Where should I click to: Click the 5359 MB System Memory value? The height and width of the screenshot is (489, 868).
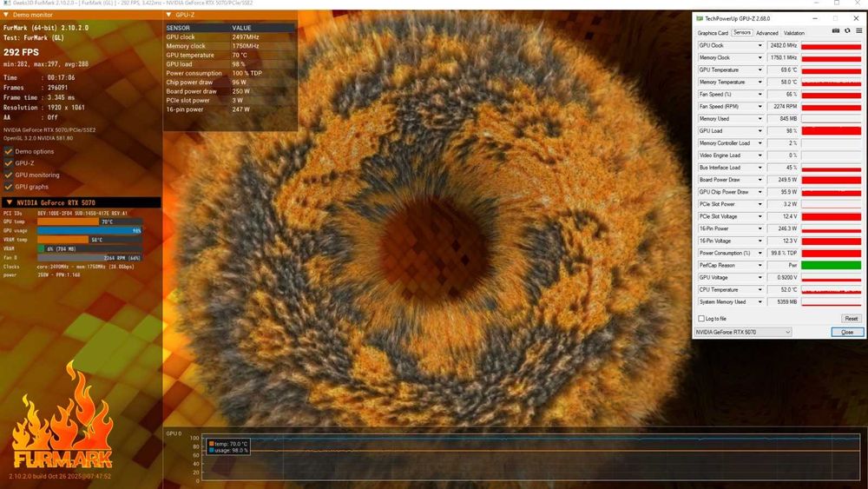[x=783, y=301]
